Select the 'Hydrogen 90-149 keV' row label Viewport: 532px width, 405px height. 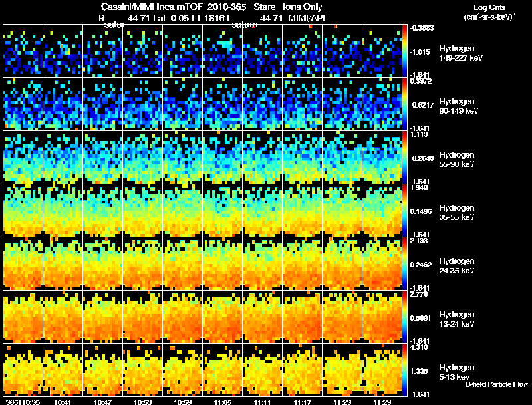click(x=458, y=106)
